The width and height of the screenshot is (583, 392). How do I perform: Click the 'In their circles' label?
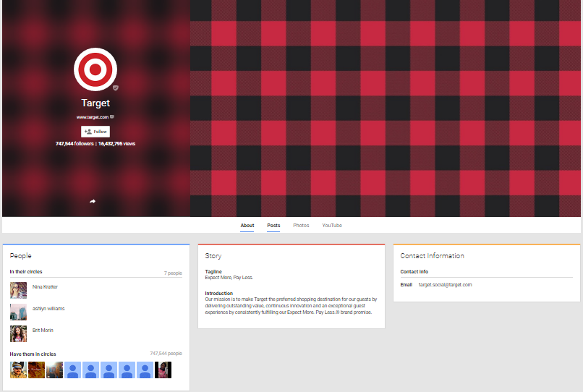pos(26,272)
